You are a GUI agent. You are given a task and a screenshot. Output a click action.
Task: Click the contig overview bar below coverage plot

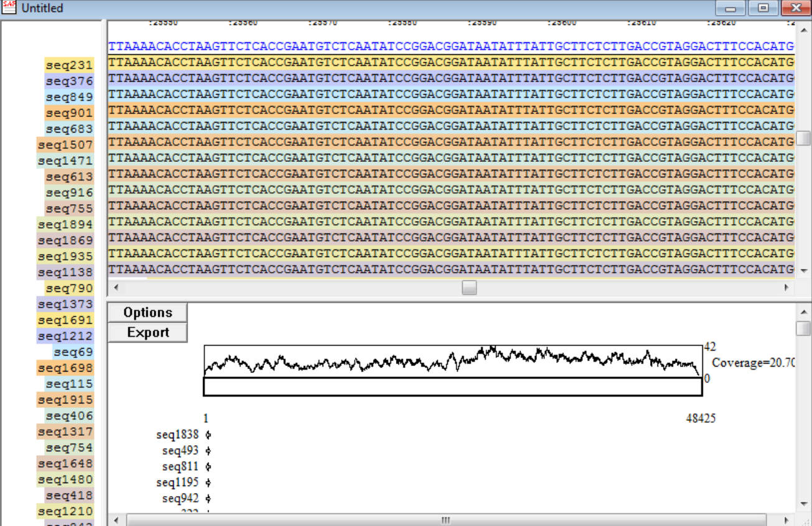[453, 387]
